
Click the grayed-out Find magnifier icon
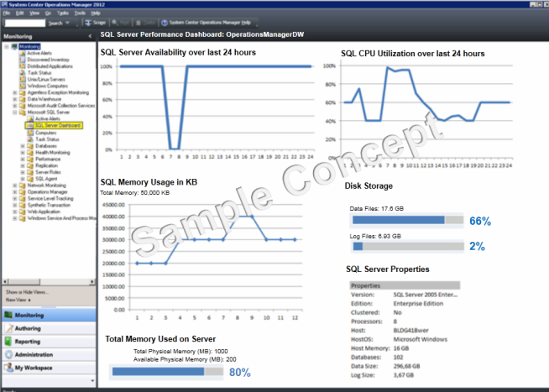(x=115, y=23)
